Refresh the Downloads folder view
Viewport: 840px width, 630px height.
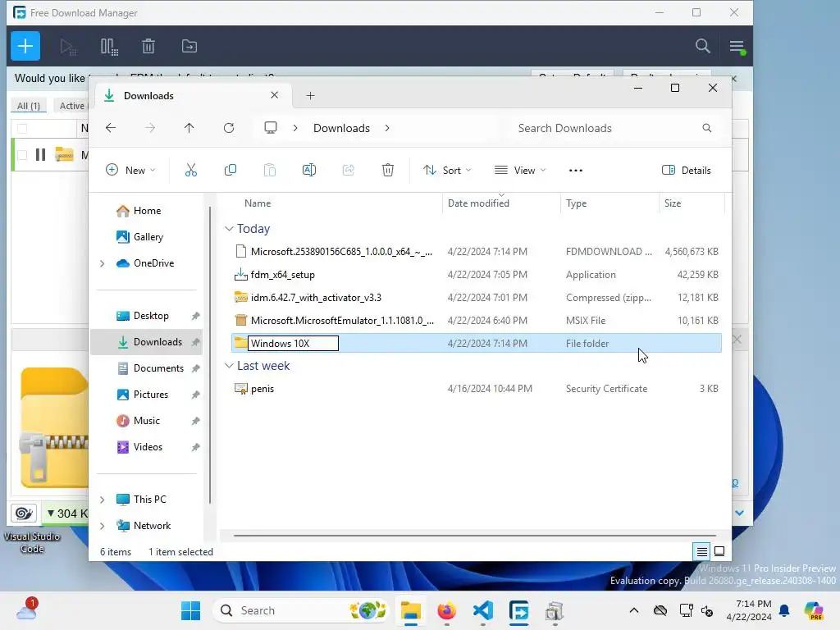tap(229, 128)
